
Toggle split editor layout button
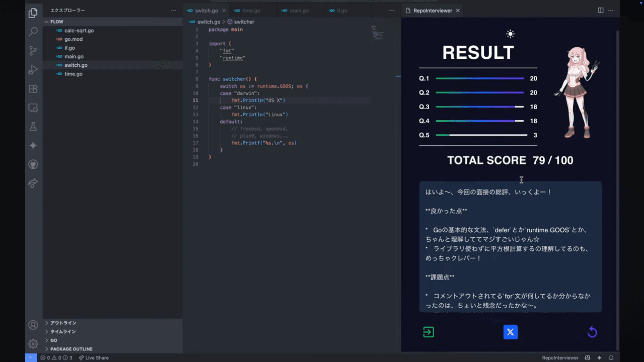pos(600,10)
